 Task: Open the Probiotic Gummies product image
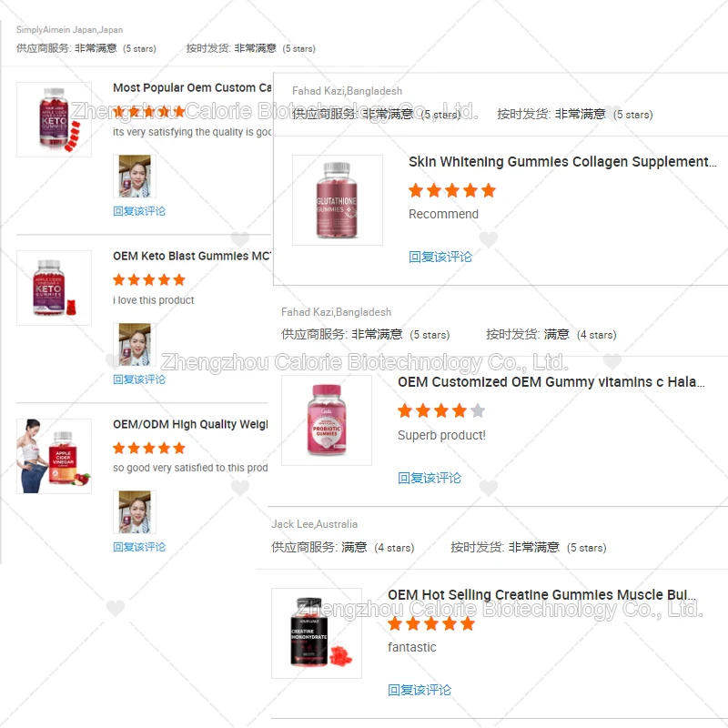coord(327,420)
